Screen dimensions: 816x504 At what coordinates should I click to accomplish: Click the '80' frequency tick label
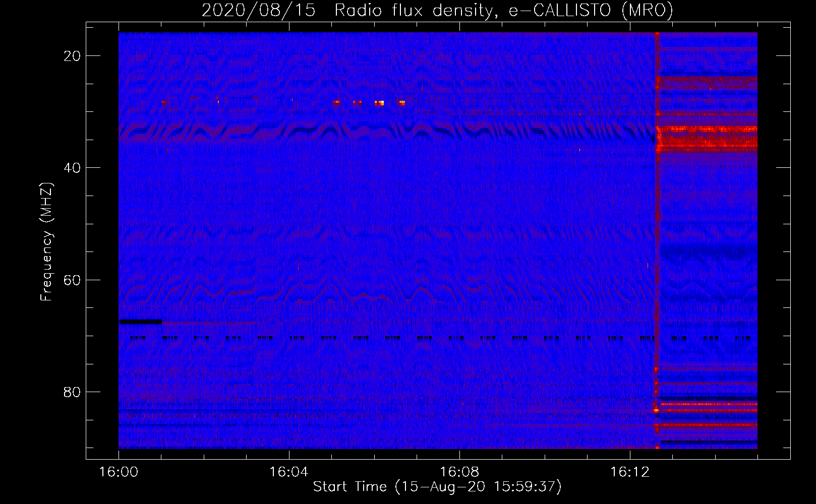[73, 392]
